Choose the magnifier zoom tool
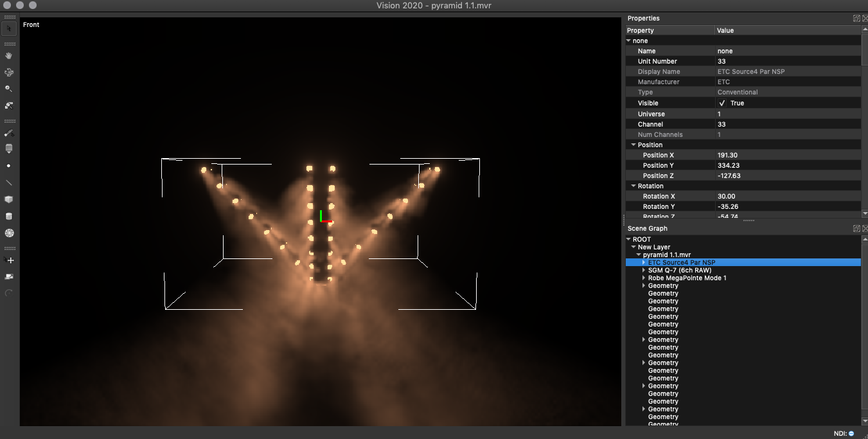This screenshot has width=868, height=439. (x=9, y=89)
